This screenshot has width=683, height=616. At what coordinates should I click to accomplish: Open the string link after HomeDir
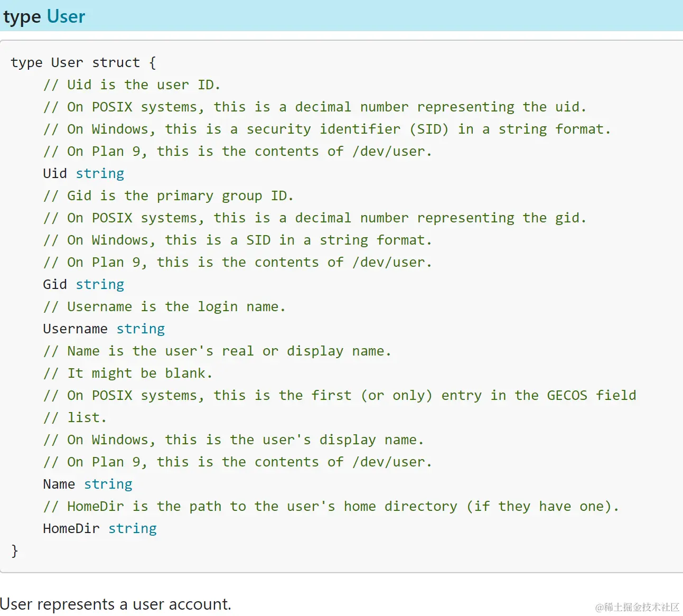[133, 528]
